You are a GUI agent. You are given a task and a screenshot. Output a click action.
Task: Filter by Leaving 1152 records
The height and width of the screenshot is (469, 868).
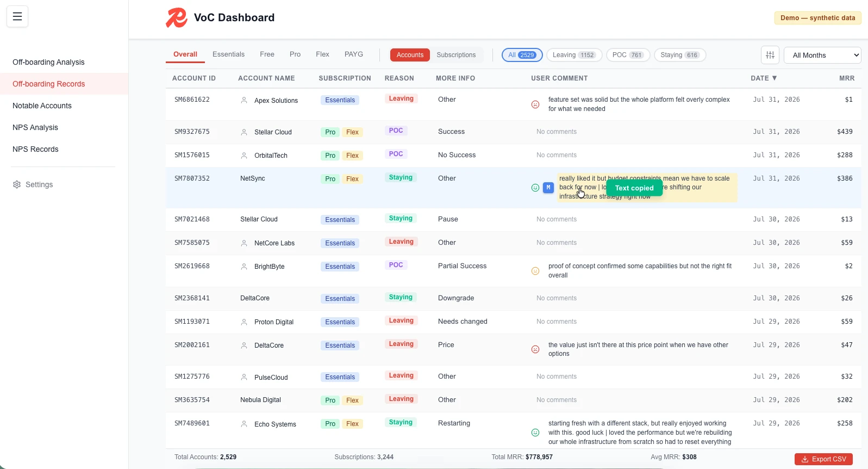[574, 55]
